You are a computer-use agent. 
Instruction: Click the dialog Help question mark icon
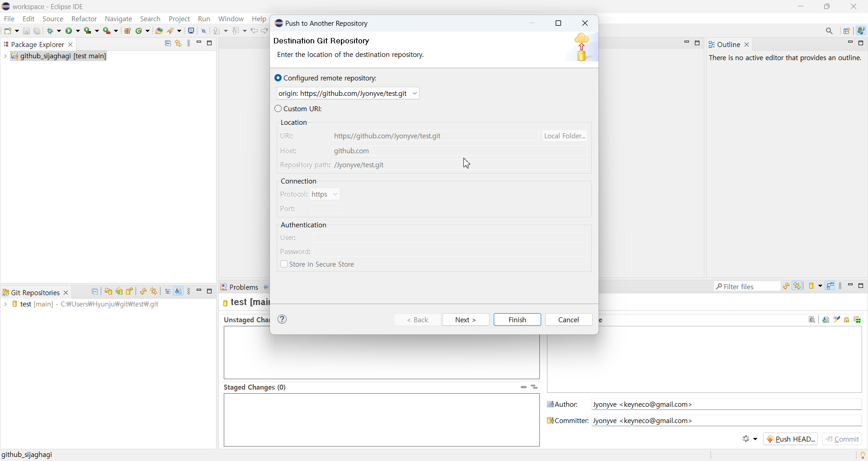click(x=283, y=320)
